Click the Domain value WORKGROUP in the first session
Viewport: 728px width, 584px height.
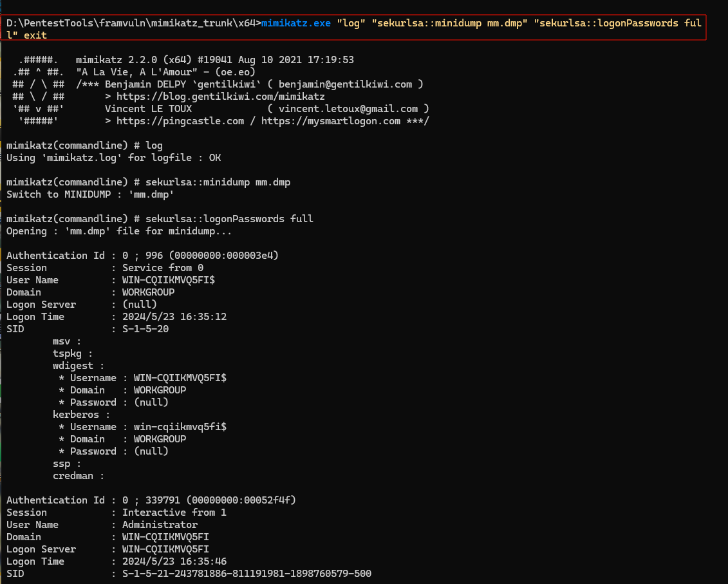[148, 292]
